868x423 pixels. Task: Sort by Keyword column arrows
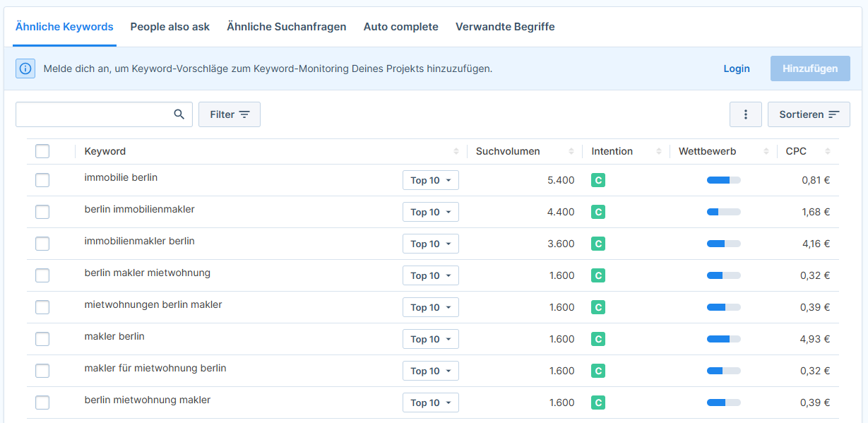click(x=456, y=151)
